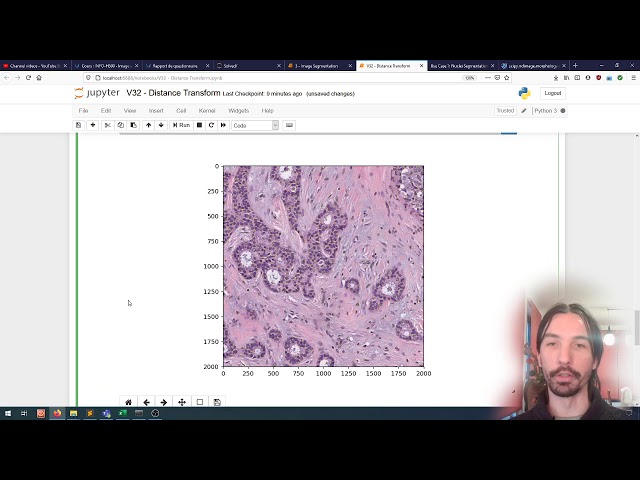Click the edit pencil icon near Trusted
This screenshot has width=640, height=480.
524,111
